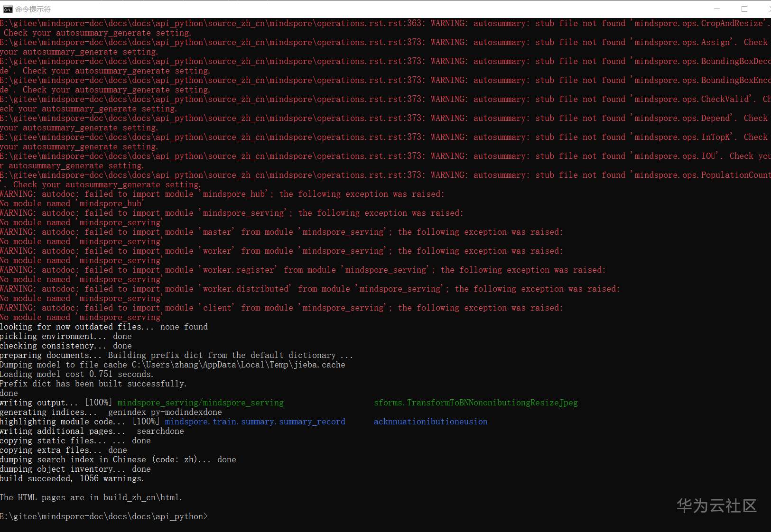Click the 'copying static files... ... done' line
Viewport: 771px width, 532px height.
coord(75,440)
